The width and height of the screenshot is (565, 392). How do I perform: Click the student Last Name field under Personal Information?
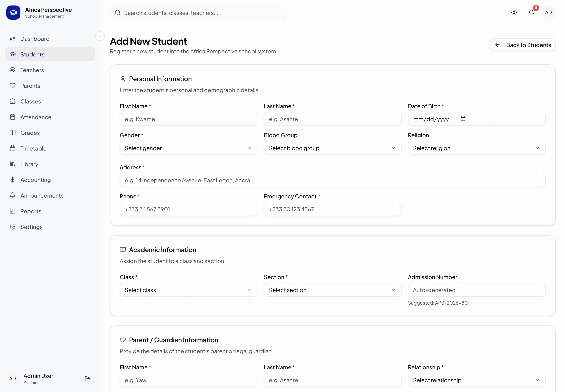click(332, 119)
